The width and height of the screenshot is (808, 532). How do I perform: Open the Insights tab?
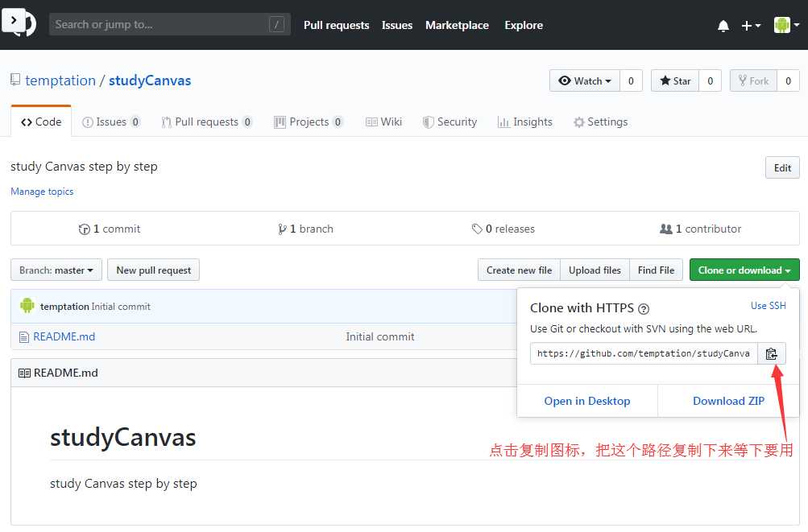tap(524, 122)
